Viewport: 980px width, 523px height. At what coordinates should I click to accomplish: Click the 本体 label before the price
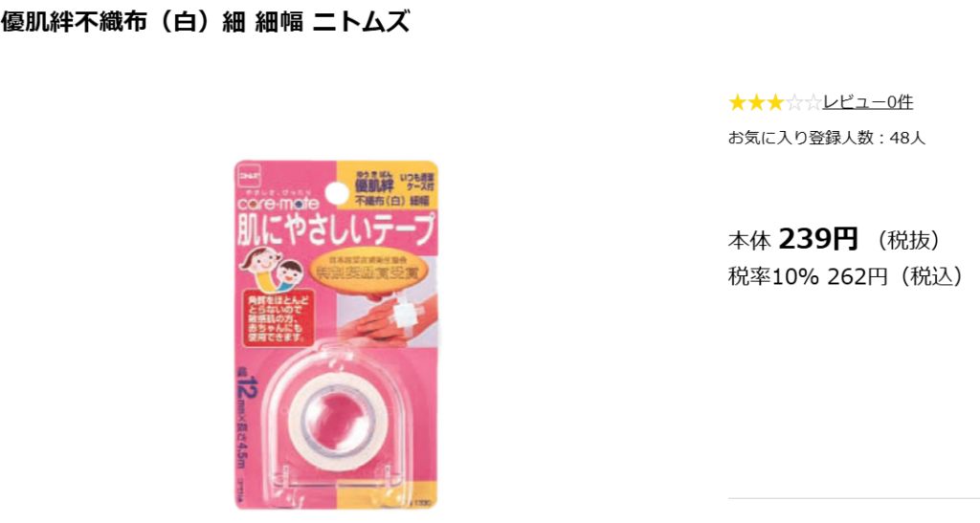click(749, 241)
